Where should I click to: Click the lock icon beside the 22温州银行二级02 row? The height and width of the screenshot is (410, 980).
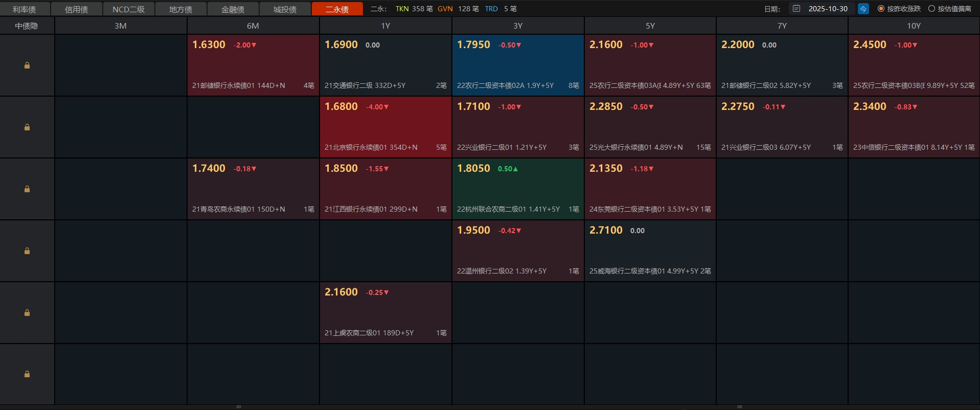(27, 251)
